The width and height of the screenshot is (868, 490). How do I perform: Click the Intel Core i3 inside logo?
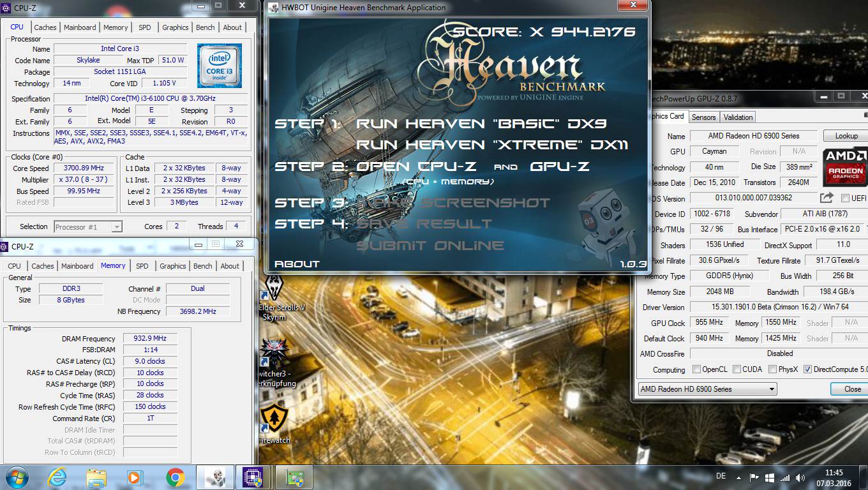tap(220, 66)
